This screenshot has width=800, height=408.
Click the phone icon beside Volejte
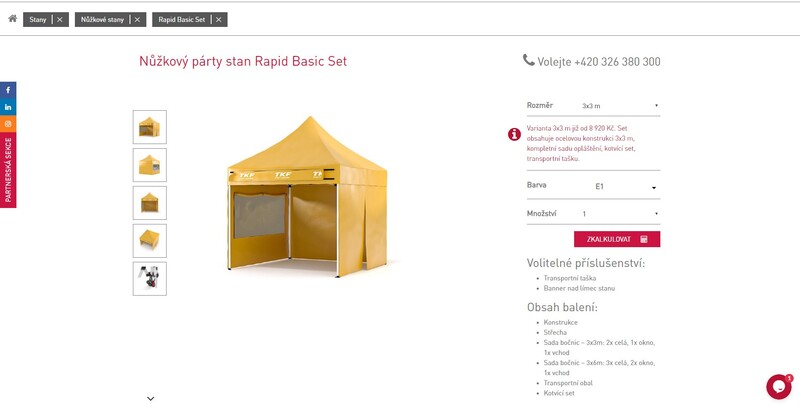point(528,61)
